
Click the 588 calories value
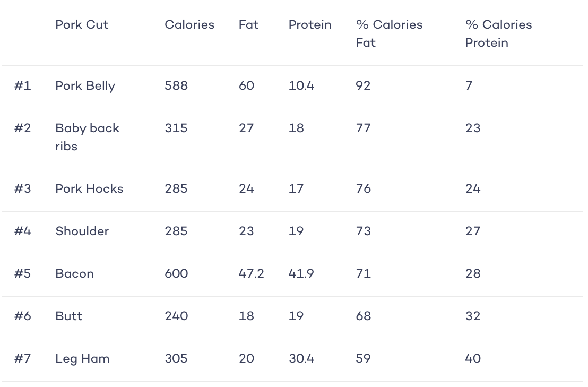click(x=176, y=86)
